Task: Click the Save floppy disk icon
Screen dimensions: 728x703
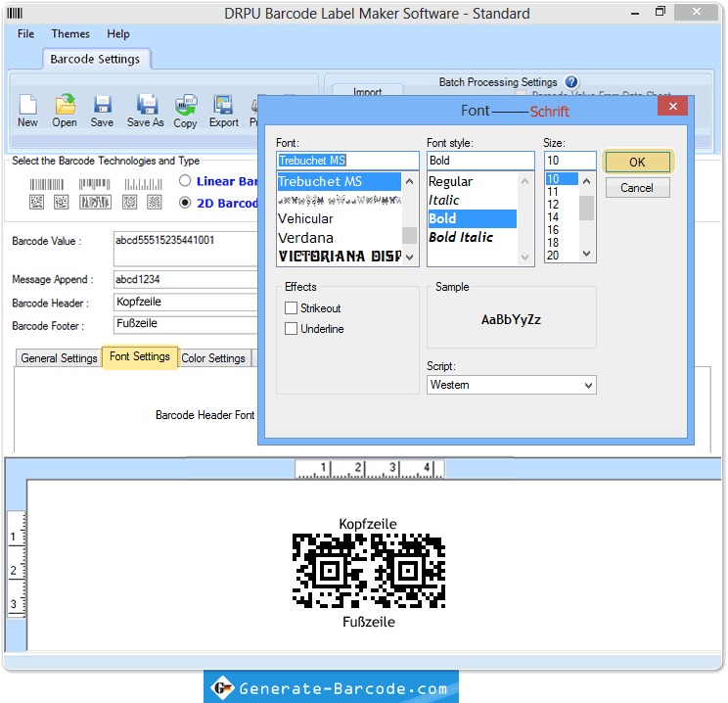Action: coord(102,104)
